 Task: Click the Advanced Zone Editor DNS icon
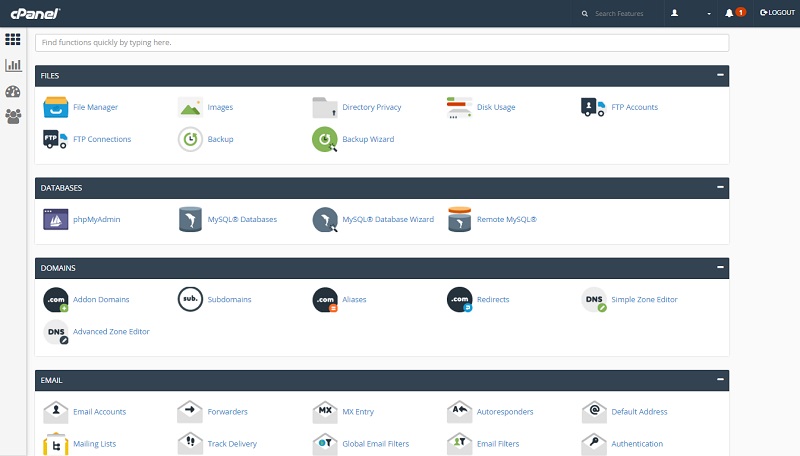(56, 332)
